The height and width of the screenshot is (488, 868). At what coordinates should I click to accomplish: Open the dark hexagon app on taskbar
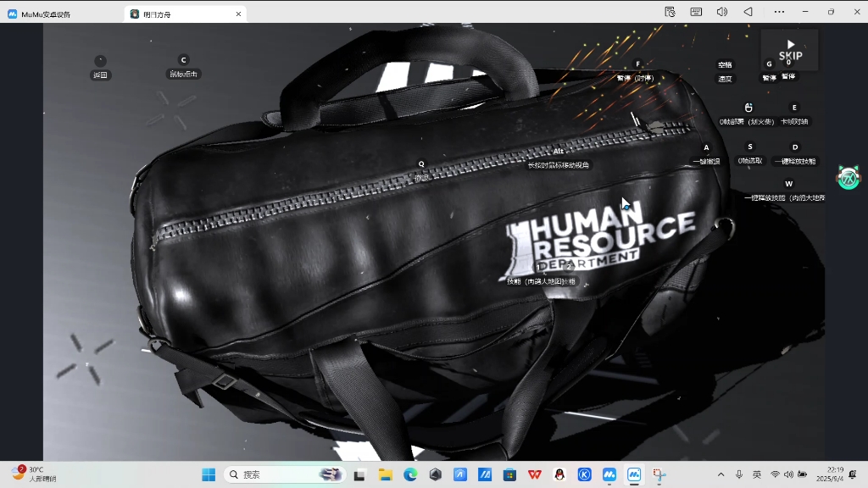click(x=435, y=474)
